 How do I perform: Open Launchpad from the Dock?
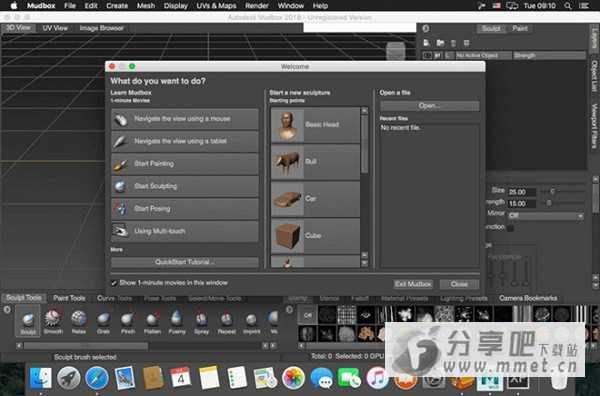tap(68, 378)
